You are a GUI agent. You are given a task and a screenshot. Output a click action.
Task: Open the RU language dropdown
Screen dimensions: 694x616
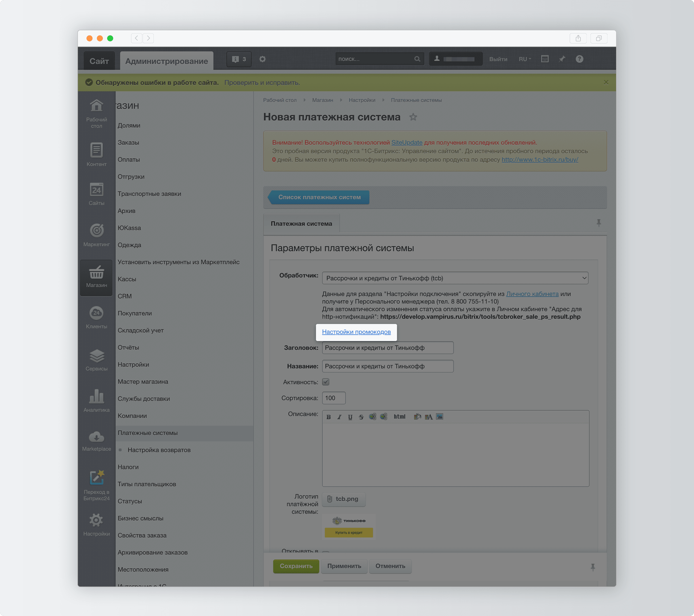[x=524, y=59]
